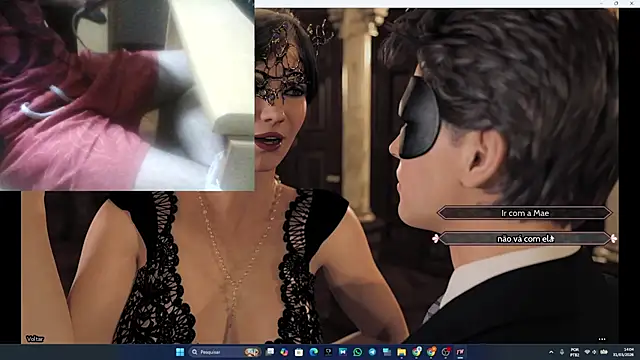The image size is (640, 360).
Task: Open Task View from the taskbar
Action: 270,352
